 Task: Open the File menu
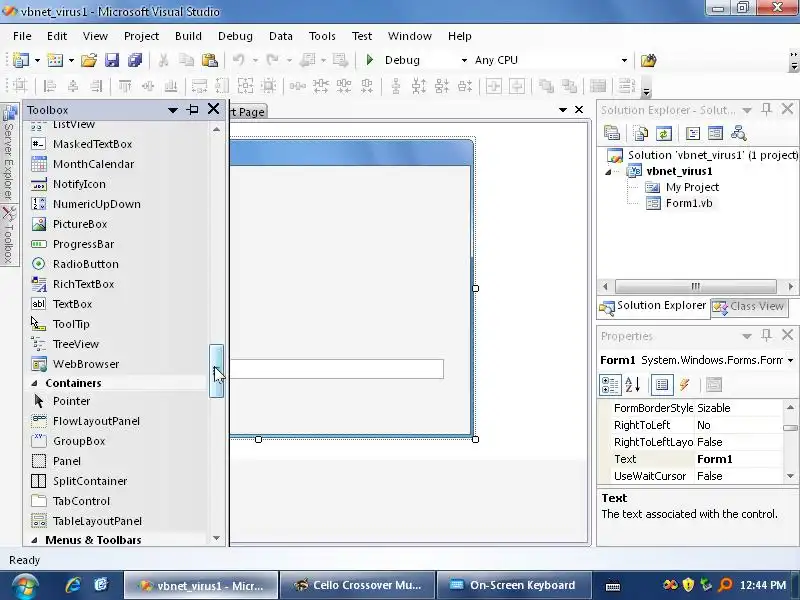[x=22, y=36]
